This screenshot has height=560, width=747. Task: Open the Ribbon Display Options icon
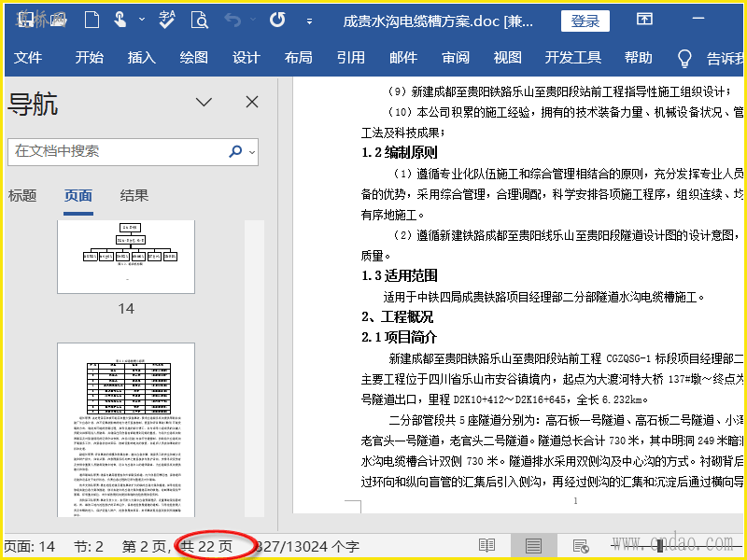[644, 19]
